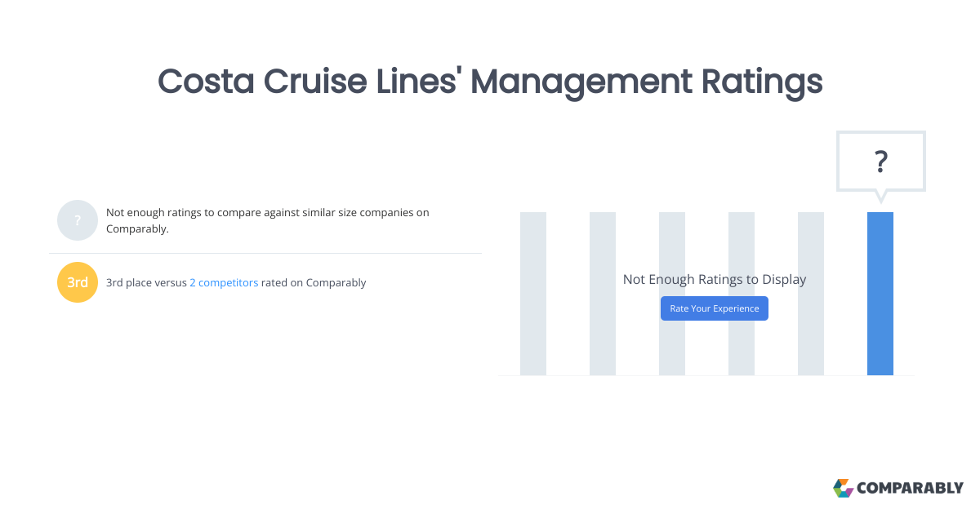
Task: Click the last gray bar before the blue bar
Action: click(x=810, y=294)
